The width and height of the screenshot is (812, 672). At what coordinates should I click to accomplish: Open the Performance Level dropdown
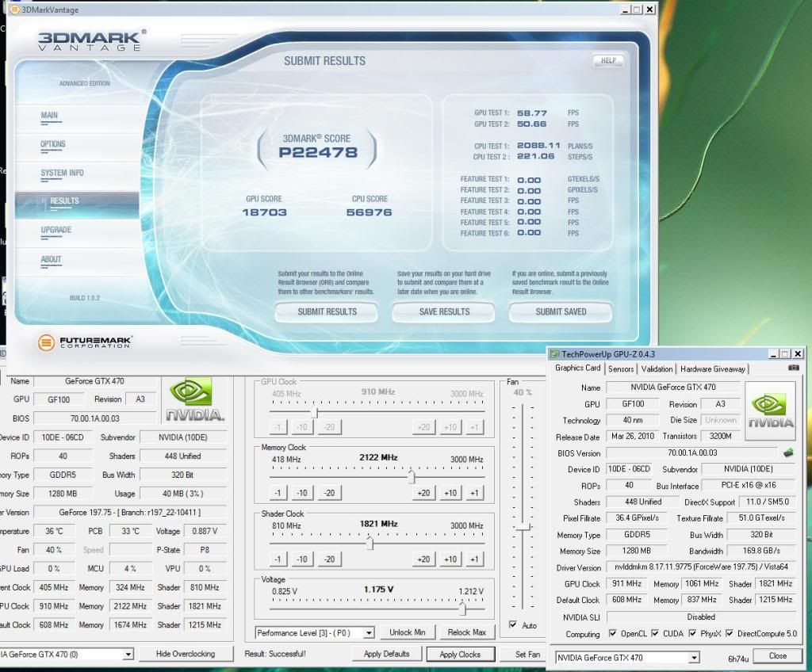pyautogui.click(x=368, y=632)
